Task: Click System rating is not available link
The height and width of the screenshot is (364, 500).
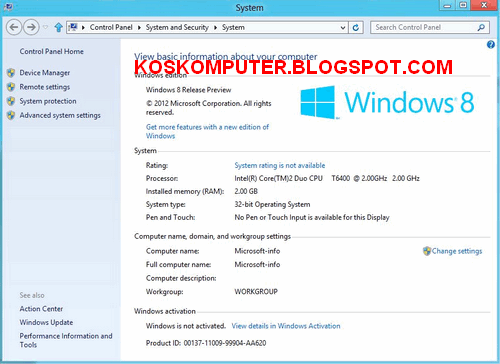Action: pos(280,165)
